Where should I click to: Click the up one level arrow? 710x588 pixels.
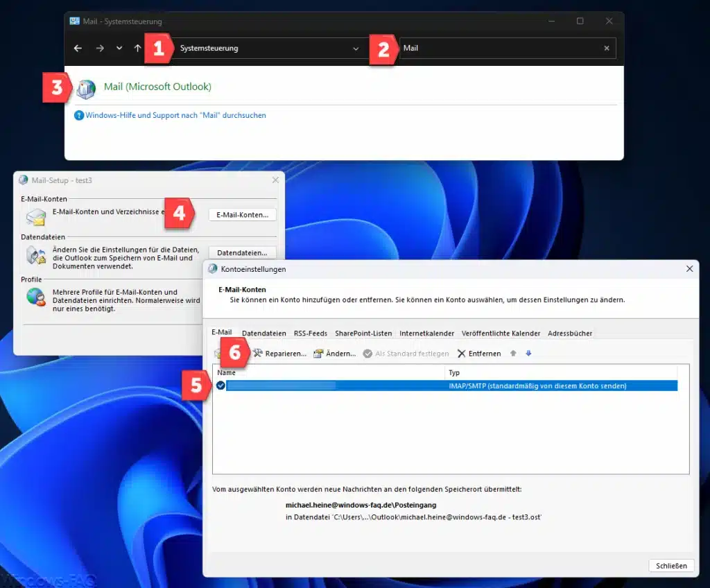138,48
